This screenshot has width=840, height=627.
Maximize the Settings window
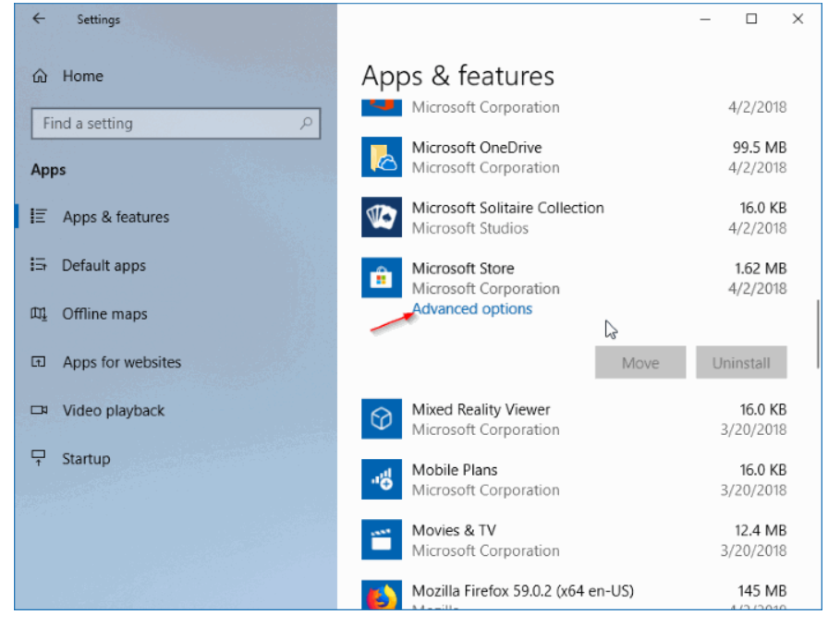tap(751, 19)
